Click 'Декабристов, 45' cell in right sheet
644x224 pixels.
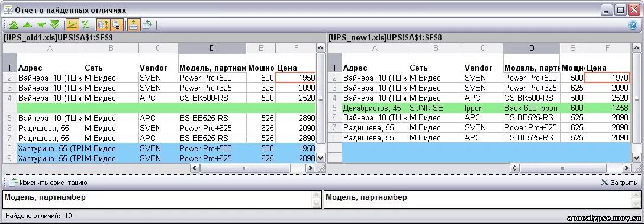(375, 108)
